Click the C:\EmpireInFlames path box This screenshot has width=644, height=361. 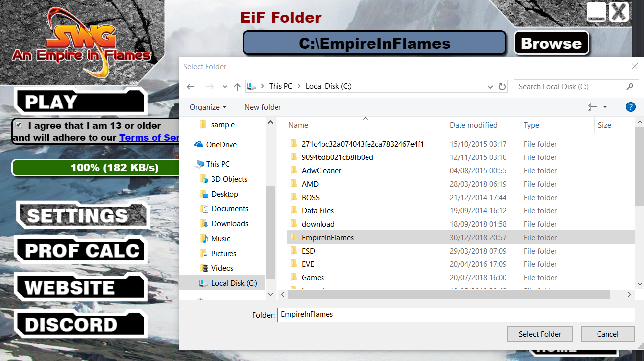coord(374,43)
